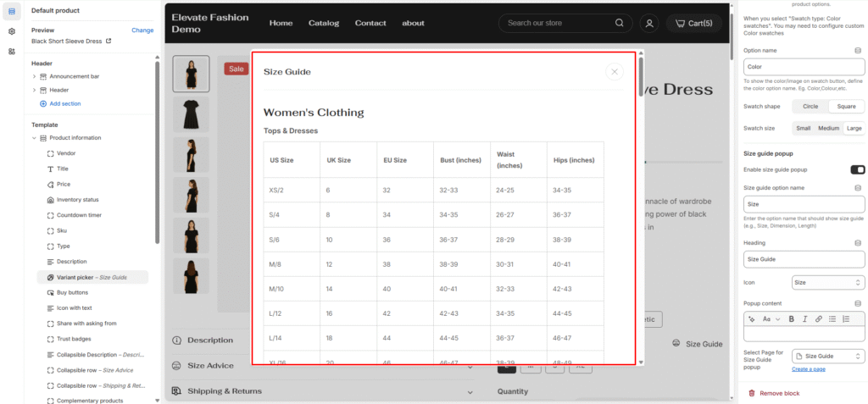Select the Description block lines icon
Screen dimensions: 868x404
click(x=50, y=261)
